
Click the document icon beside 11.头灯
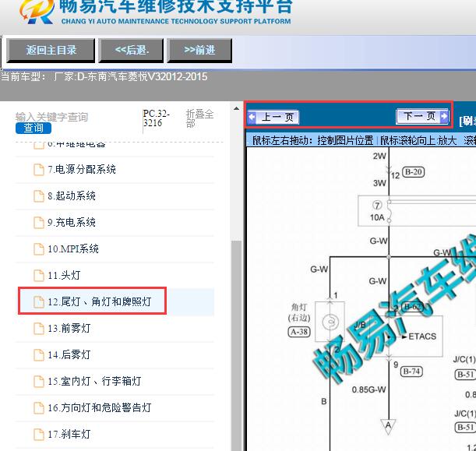pos(38,275)
